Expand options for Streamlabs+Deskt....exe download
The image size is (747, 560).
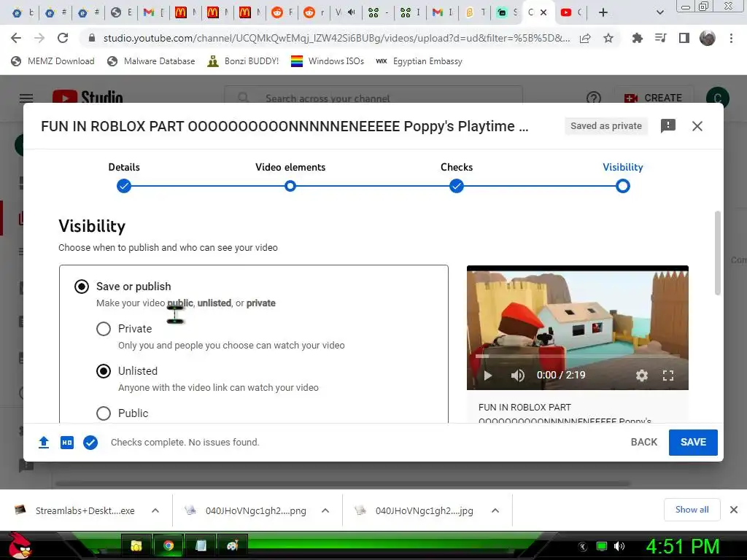click(x=155, y=510)
